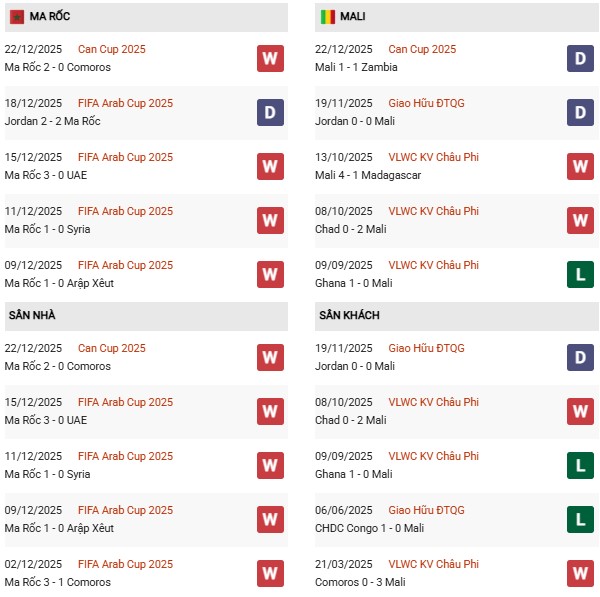Image resolution: width=600 pixels, height=597 pixels.
Task: Open Can Cup 2025 link in Mali 1-1 Zambia row
Action: pyautogui.click(x=421, y=49)
